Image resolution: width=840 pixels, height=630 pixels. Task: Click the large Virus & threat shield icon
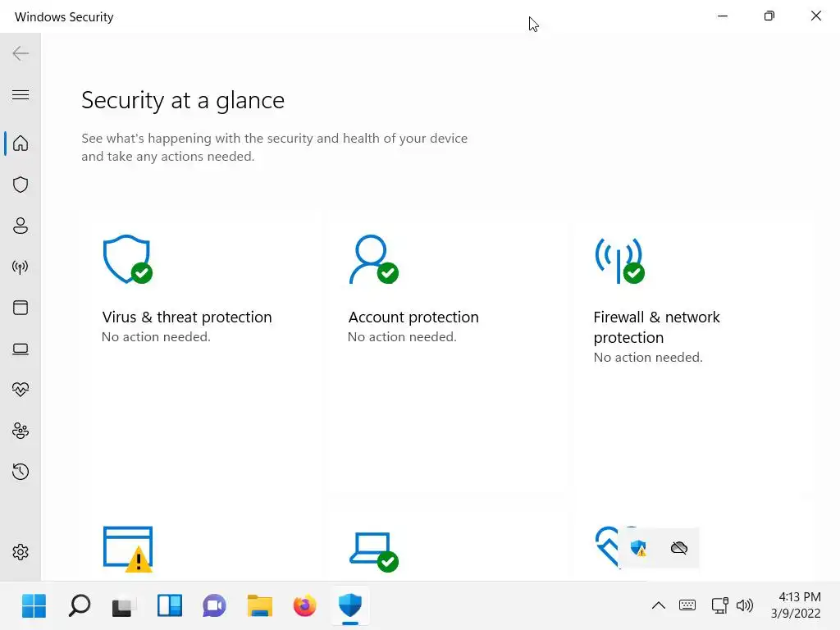click(x=127, y=258)
